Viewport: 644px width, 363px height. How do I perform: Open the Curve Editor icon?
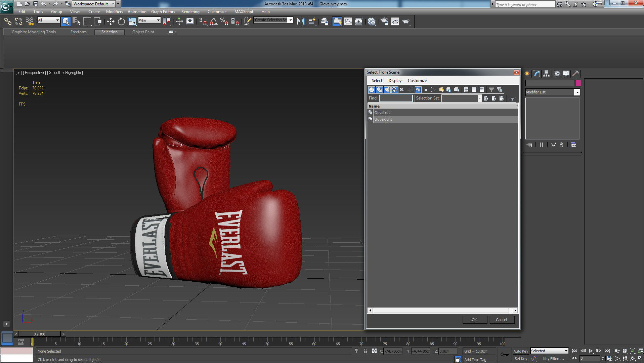(x=348, y=22)
